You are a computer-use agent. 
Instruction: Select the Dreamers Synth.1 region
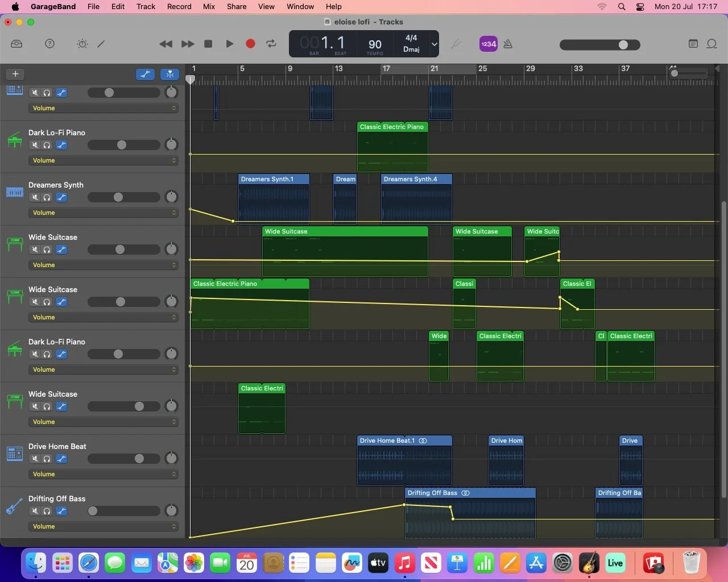coord(274,198)
